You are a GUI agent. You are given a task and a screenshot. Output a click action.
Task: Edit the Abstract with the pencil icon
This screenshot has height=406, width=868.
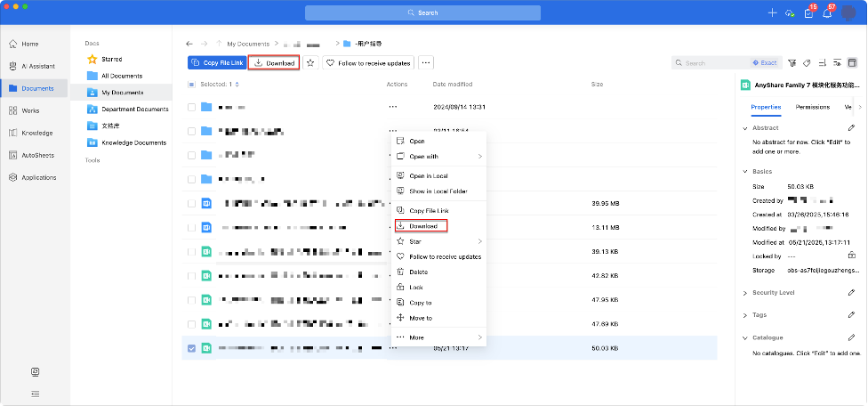coord(851,128)
